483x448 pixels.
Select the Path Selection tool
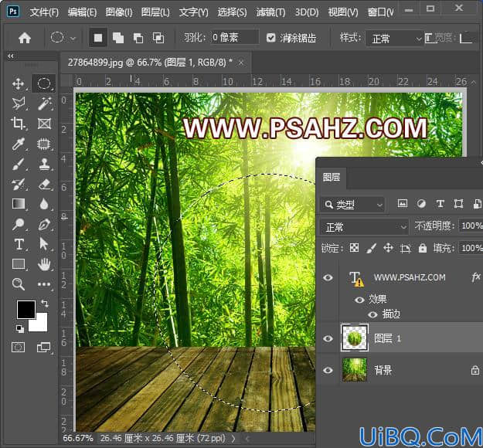point(44,244)
